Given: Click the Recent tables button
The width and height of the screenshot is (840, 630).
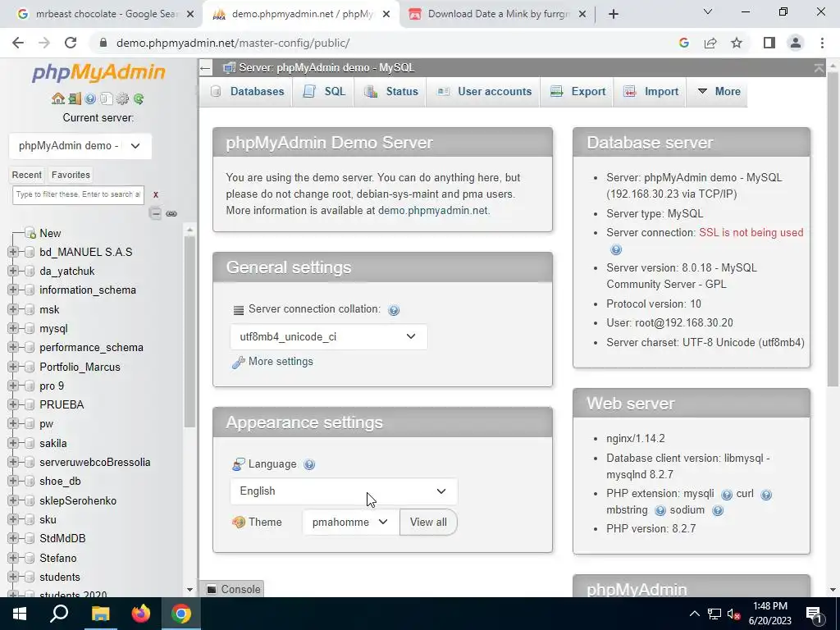Looking at the screenshot, I should coord(27,176).
